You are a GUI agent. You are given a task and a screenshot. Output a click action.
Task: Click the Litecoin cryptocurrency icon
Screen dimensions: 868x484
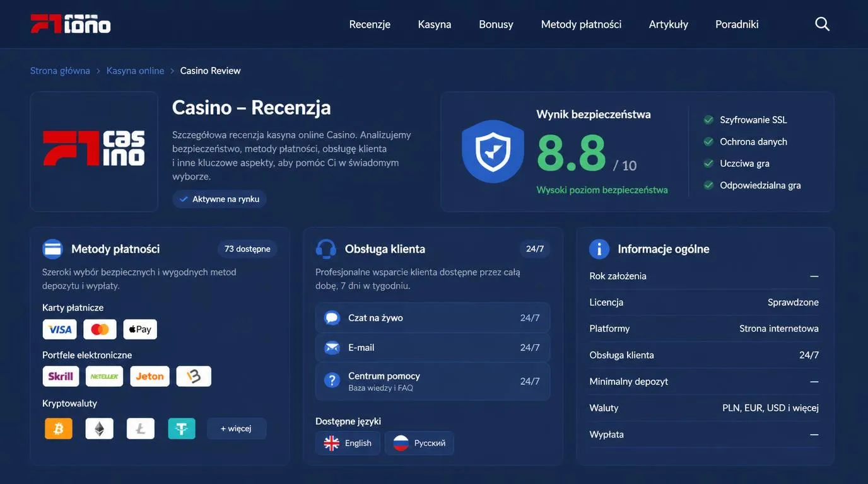pos(141,429)
